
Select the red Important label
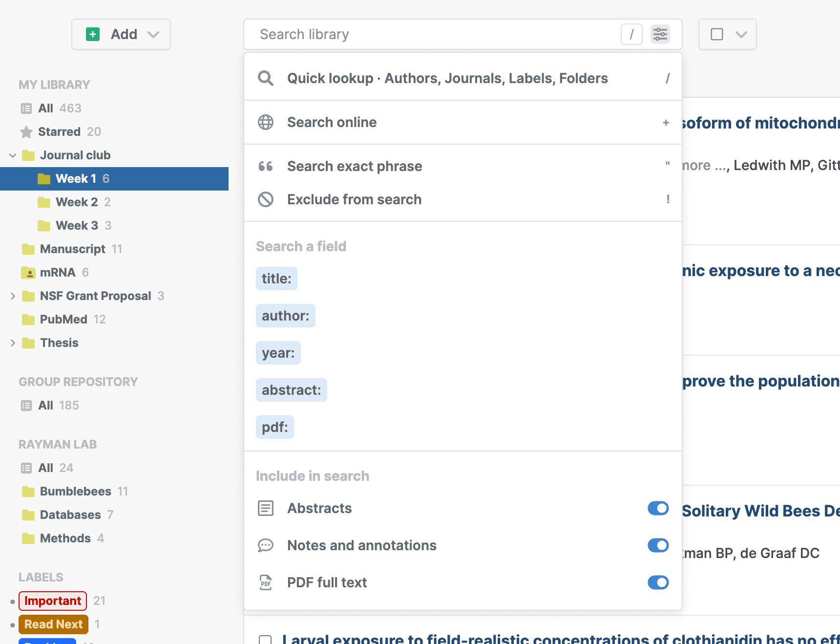(53, 601)
